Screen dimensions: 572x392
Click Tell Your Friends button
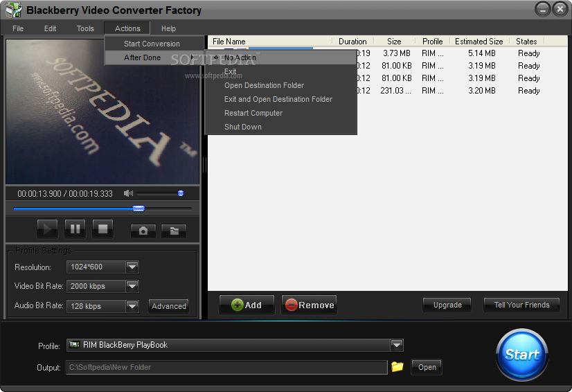pyautogui.click(x=521, y=305)
